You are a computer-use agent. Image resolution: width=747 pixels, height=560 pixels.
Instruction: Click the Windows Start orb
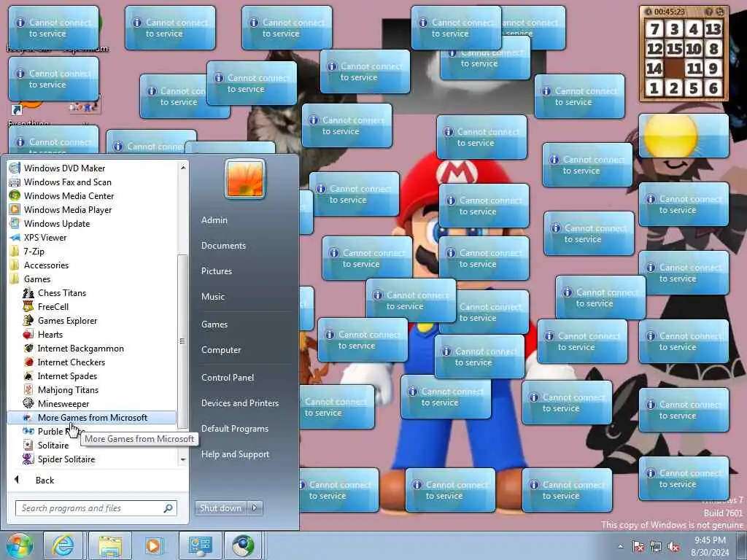pos(20,545)
